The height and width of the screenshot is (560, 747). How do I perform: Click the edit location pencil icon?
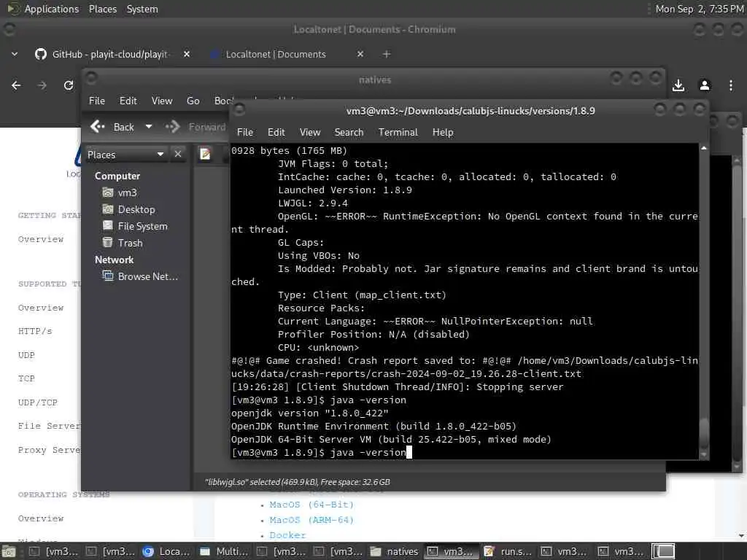pos(205,155)
